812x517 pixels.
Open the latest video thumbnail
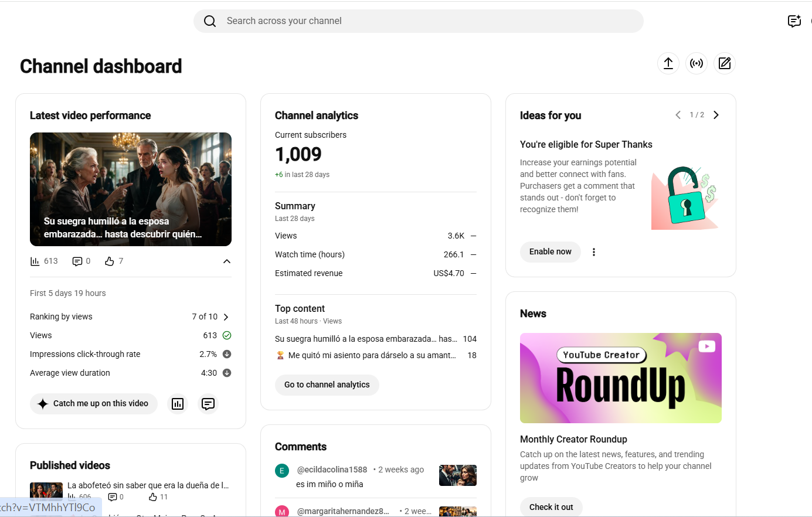pos(131,189)
